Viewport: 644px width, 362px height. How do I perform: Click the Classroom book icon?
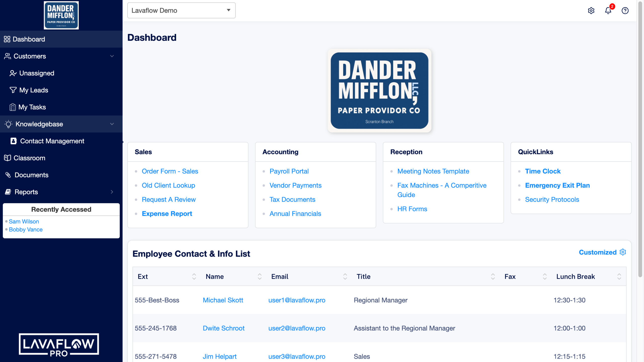[x=8, y=158]
